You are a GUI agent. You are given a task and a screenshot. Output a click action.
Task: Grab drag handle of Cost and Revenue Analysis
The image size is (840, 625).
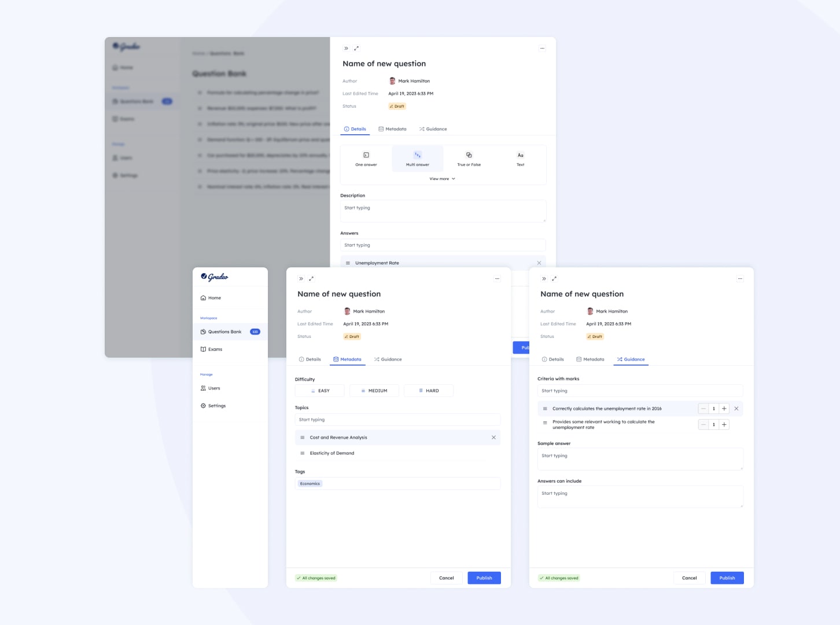(x=302, y=437)
